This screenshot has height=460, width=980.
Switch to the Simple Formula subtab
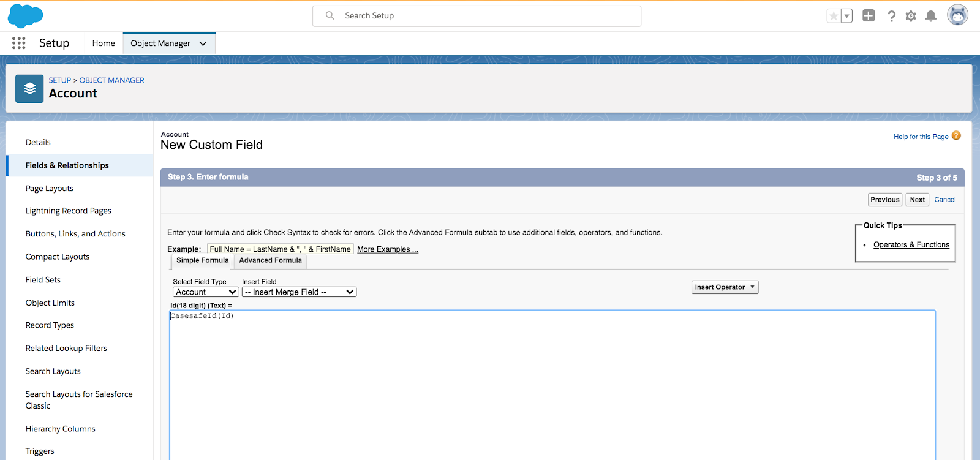tap(202, 261)
